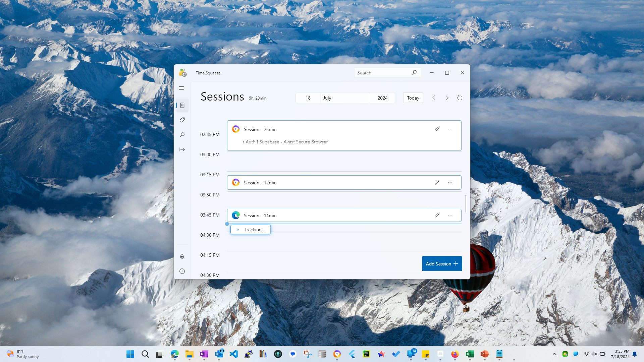The image size is (644, 362).
Task: Select the Sessions sidebar icon
Action: tap(182, 105)
